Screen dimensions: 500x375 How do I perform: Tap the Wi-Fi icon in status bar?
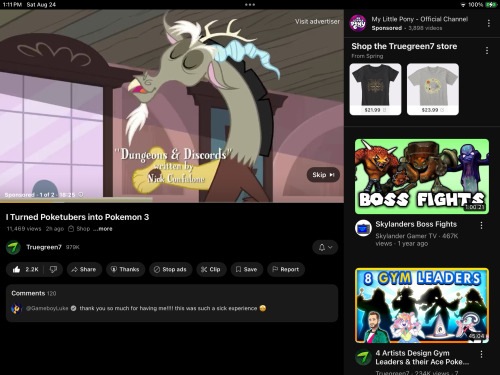coord(463,5)
